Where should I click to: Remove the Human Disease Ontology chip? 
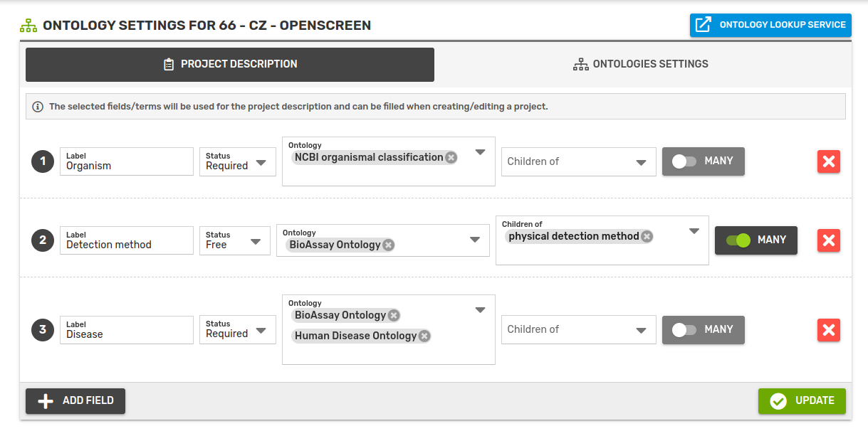tap(424, 336)
